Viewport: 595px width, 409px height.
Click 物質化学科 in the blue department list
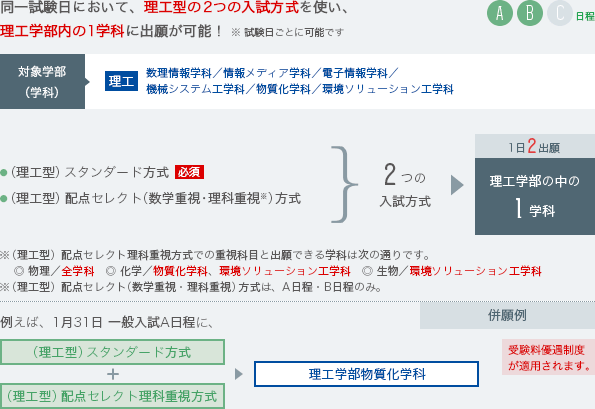point(283,89)
